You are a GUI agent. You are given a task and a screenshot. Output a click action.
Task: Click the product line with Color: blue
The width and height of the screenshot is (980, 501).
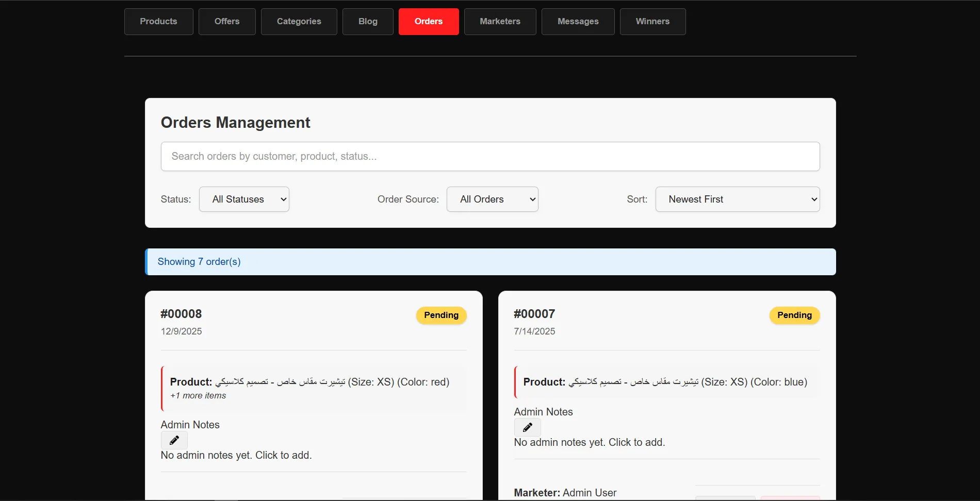click(x=665, y=382)
